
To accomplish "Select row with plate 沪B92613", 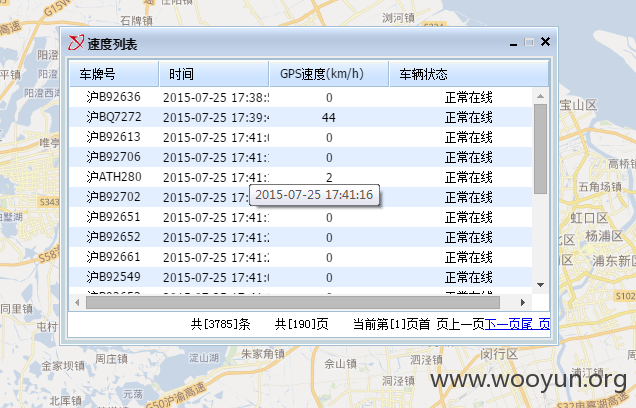I will [301, 137].
